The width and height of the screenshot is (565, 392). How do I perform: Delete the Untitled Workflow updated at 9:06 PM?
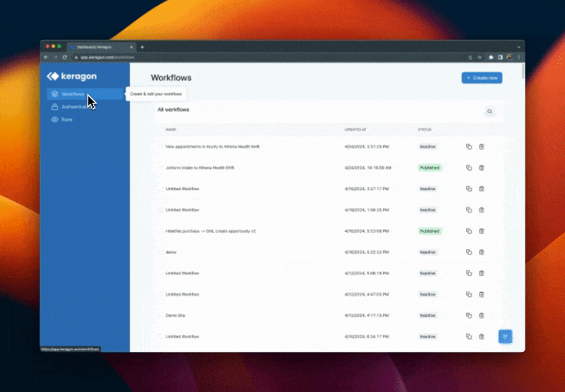tap(482, 273)
